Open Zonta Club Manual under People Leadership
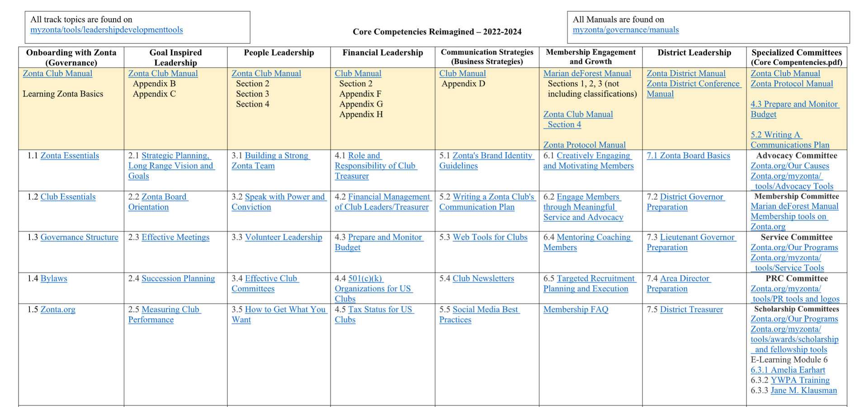The height and width of the screenshot is (407, 868). 266,74
